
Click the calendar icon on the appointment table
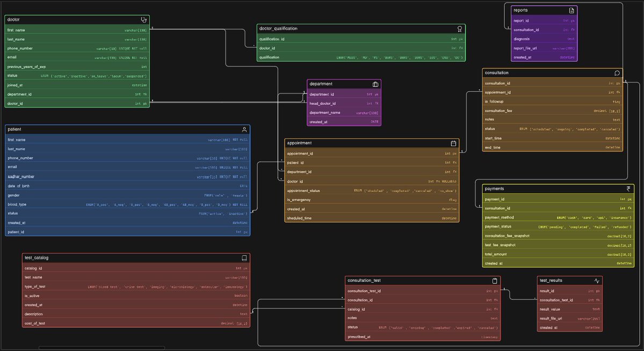pos(453,143)
